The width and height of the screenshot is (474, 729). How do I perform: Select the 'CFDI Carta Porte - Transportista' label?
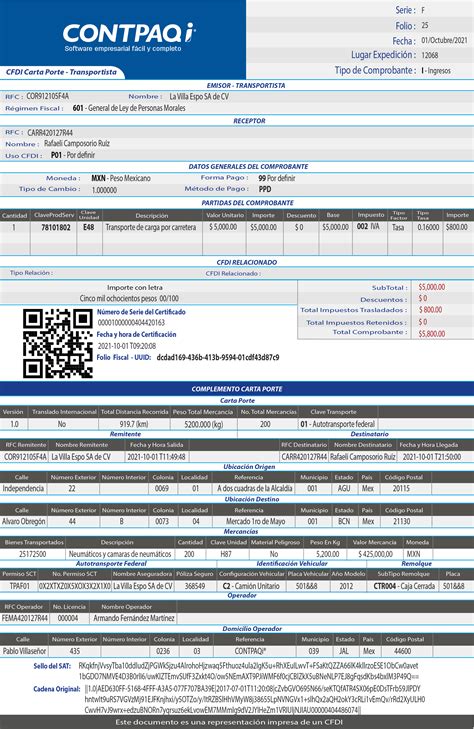tap(61, 72)
